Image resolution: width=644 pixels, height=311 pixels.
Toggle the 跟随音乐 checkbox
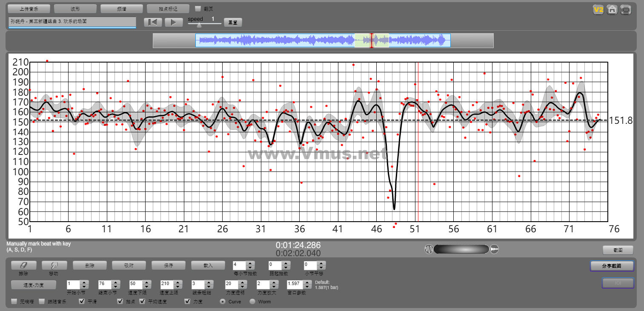point(42,302)
